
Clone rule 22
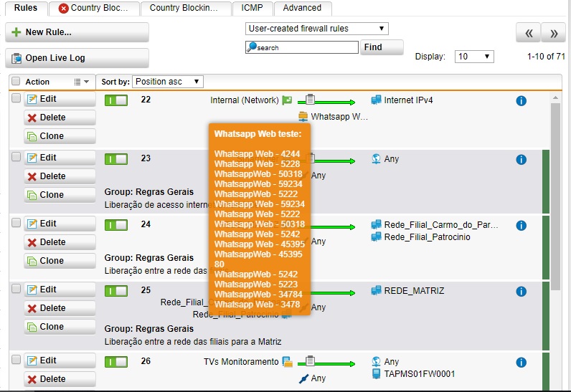click(60, 136)
